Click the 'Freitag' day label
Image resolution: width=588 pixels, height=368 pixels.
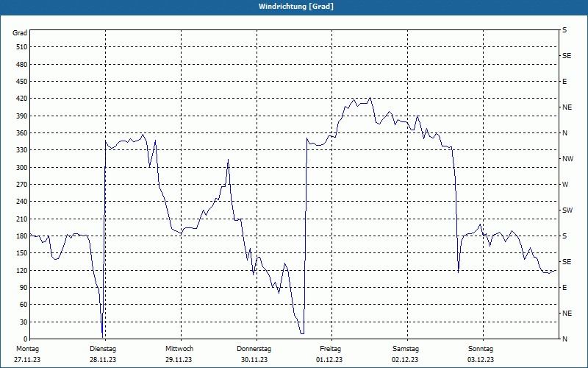click(x=330, y=349)
